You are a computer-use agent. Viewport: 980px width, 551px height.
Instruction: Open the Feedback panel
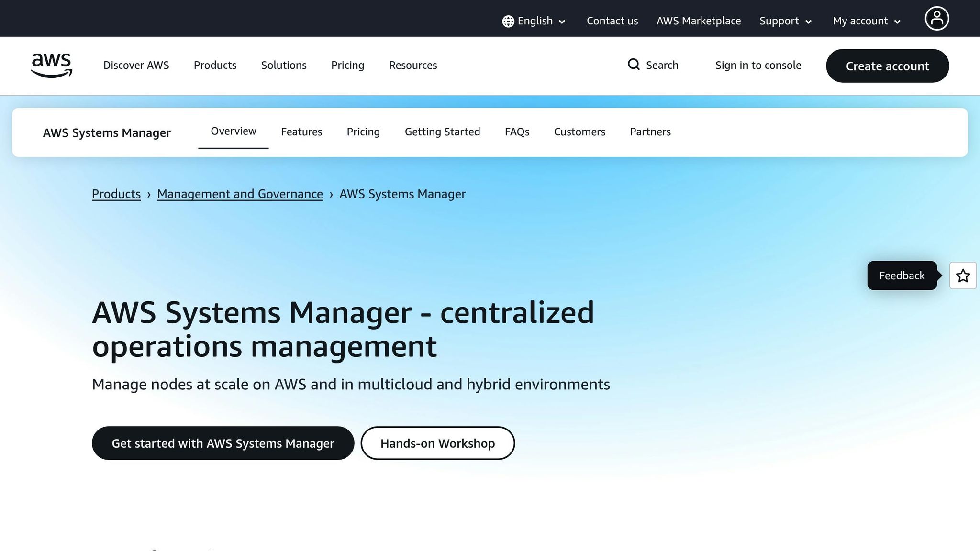pyautogui.click(x=902, y=275)
